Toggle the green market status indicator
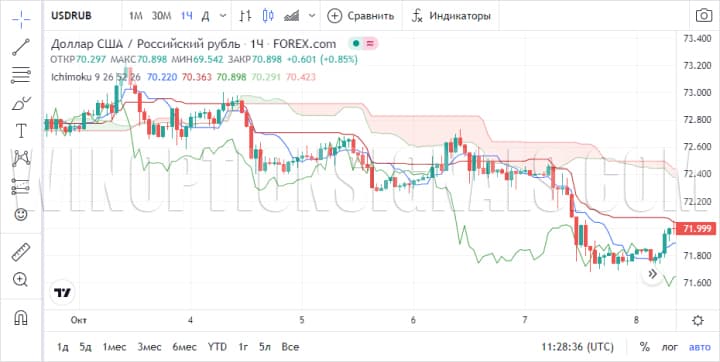Image resolution: width=720 pixels, height=362 pixels. [356, 44]
